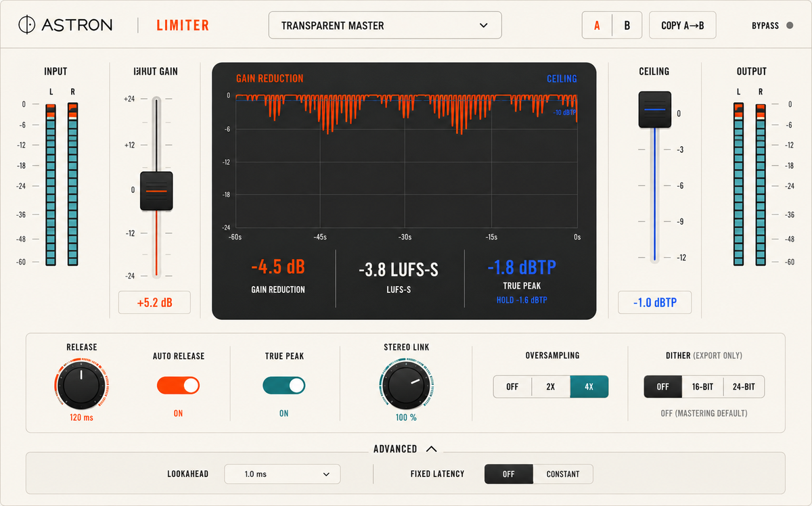
Task: Set dither to Off
Action: [662, 387]
